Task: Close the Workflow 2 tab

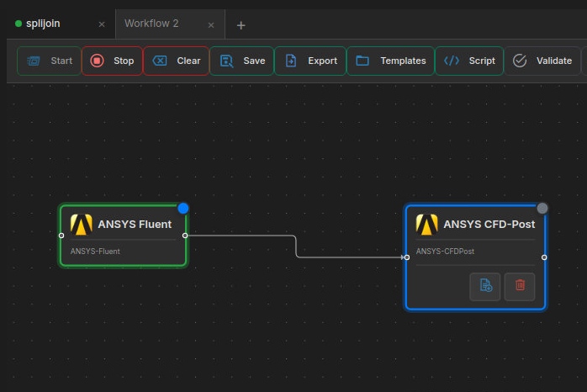Action: (x=211, y=25)
